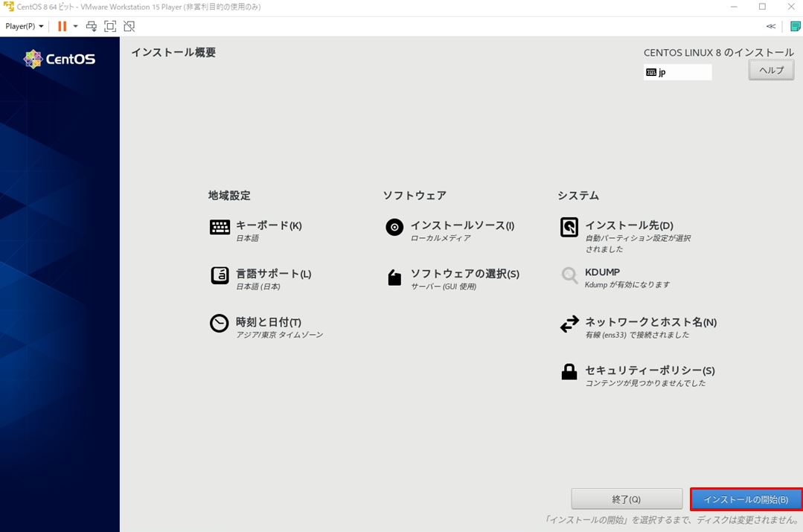Click 日本語 (日本) language subtitle
Viewport: 803px width, 532px height.
click(x=258, y=286)
